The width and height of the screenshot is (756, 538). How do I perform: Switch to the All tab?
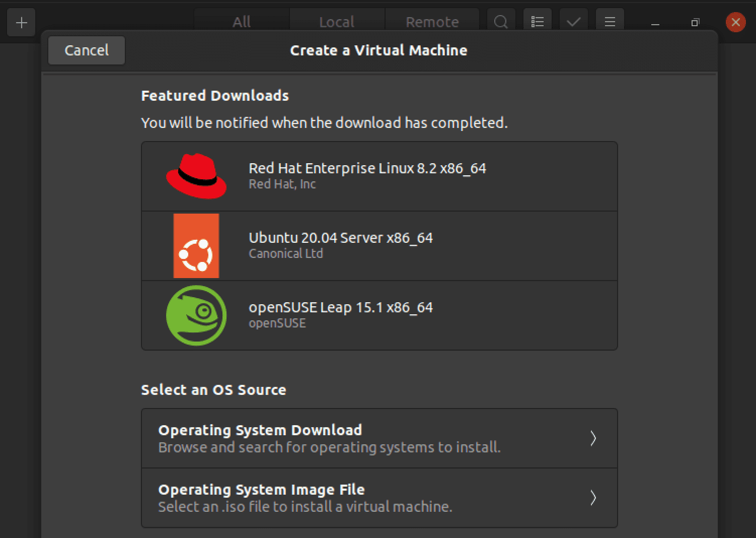(241, 21)
